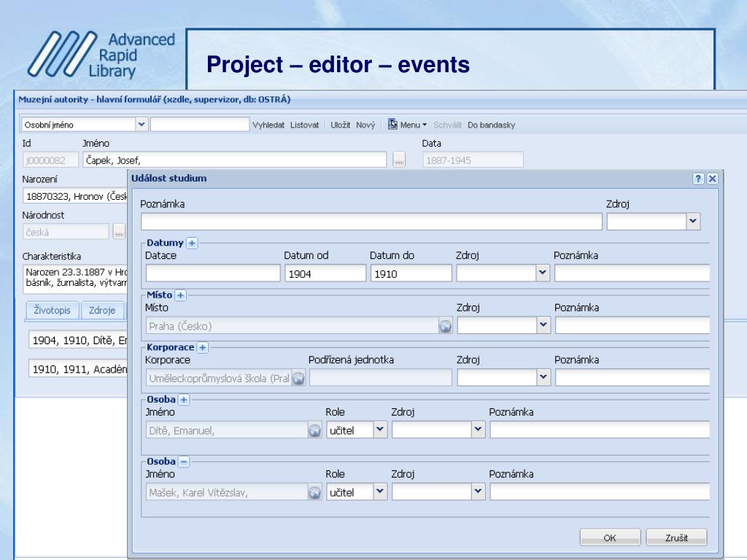Image resolution: width=747 pixels, height=560 pixels.
Task: Confirm the dialog with OK button
Action: [x=610, y=537]
